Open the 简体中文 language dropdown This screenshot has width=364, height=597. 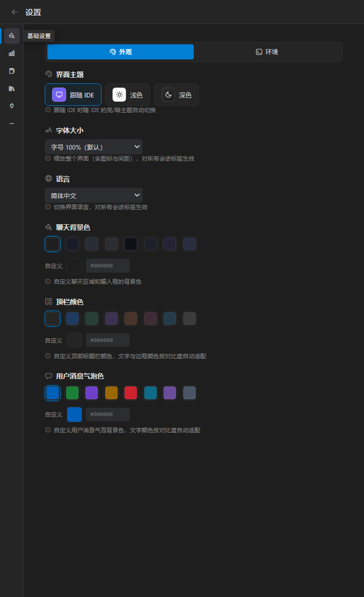[94, 196]
